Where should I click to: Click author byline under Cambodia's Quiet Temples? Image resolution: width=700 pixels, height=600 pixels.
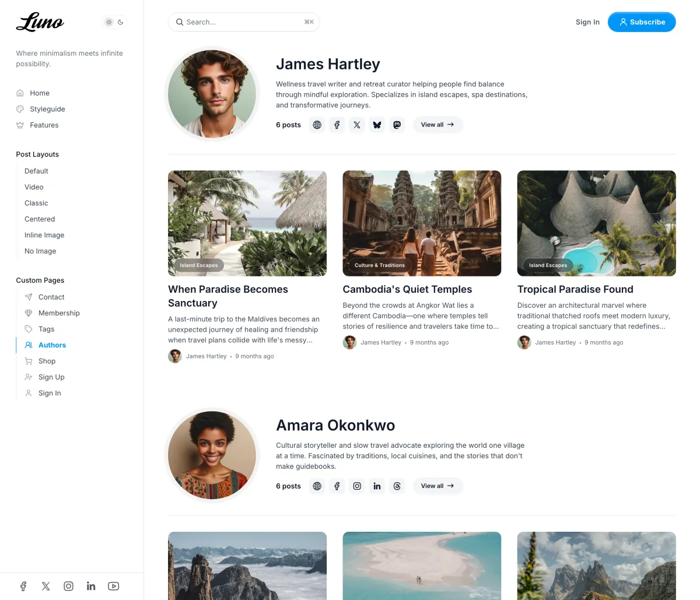pos(381,343)
